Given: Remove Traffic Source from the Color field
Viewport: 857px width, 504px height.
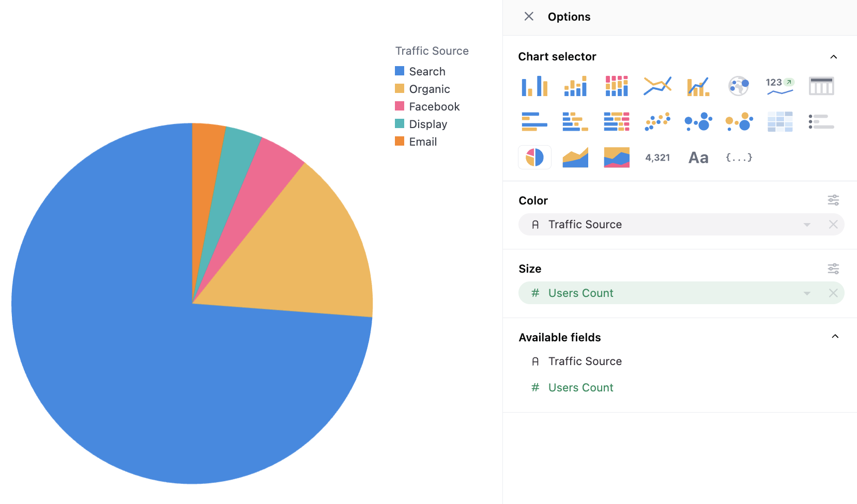Looking at the screenshot, I should pyautogui.click(x=833, y=225).
